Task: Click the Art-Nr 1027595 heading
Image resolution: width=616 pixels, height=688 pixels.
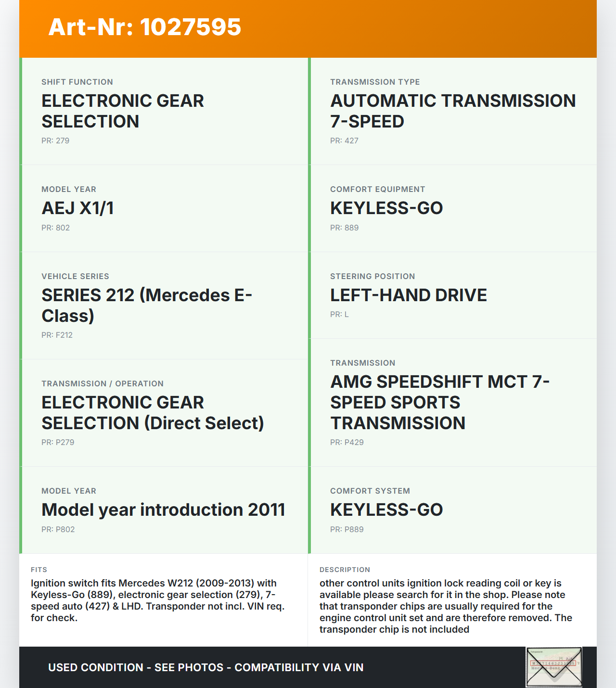Action: (144, 27)
